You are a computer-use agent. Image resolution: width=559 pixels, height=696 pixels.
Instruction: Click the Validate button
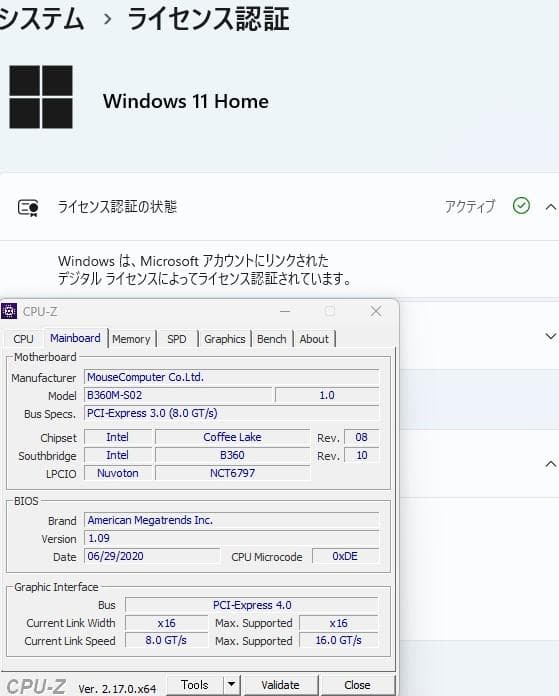point(280,685)
